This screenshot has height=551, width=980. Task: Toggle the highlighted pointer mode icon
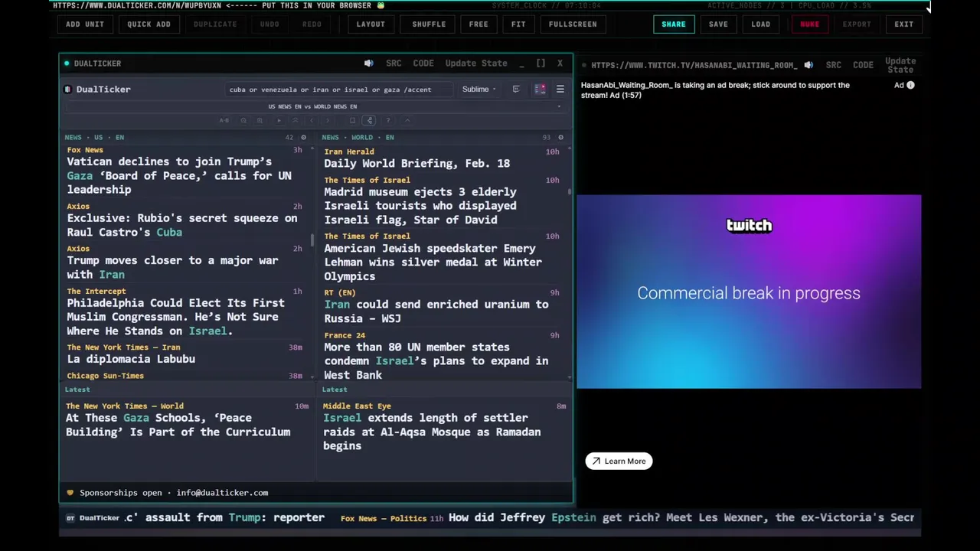pos(370,120)
